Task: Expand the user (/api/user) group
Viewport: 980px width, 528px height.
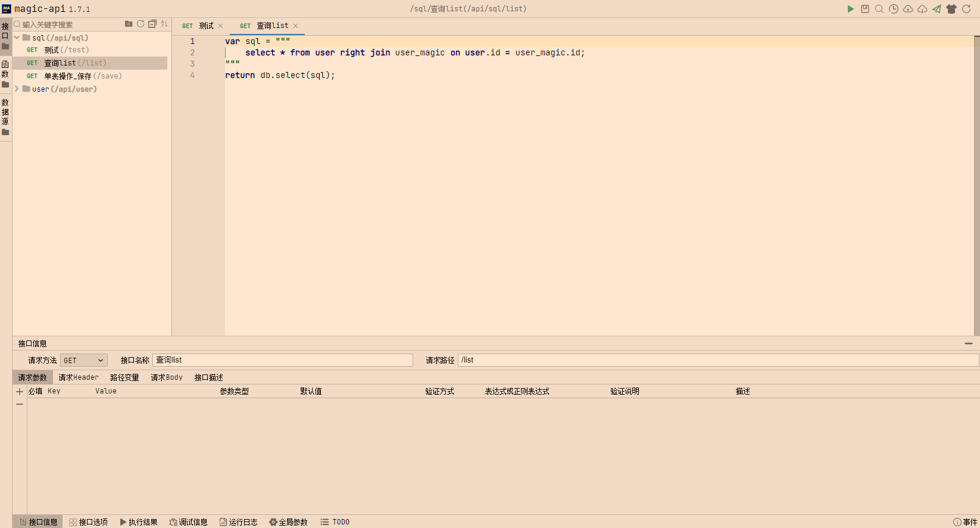Action: (17, 89)
